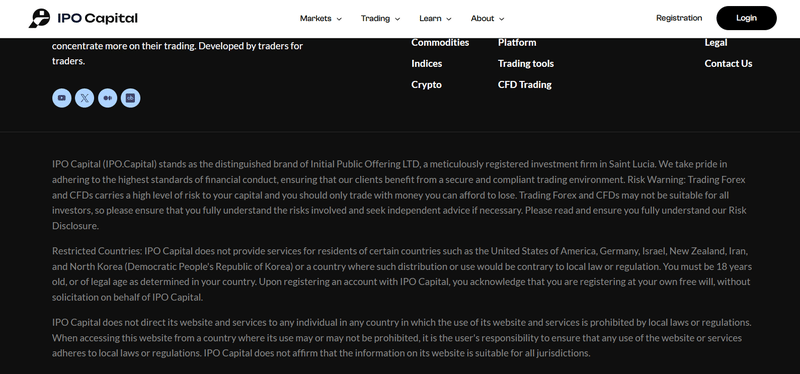
Task: Go to the Registration page
Action: coord(679,18)
